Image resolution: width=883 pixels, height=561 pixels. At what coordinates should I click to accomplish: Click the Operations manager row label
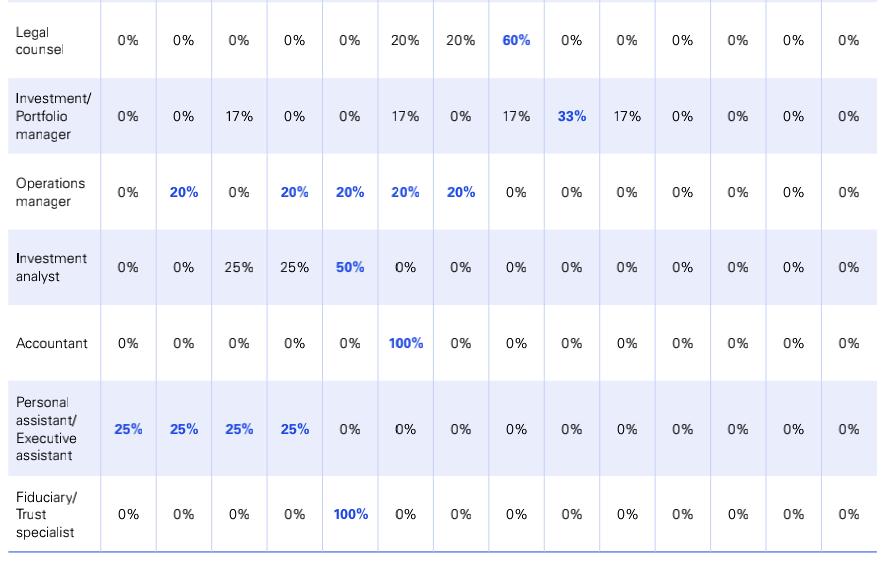50,192
